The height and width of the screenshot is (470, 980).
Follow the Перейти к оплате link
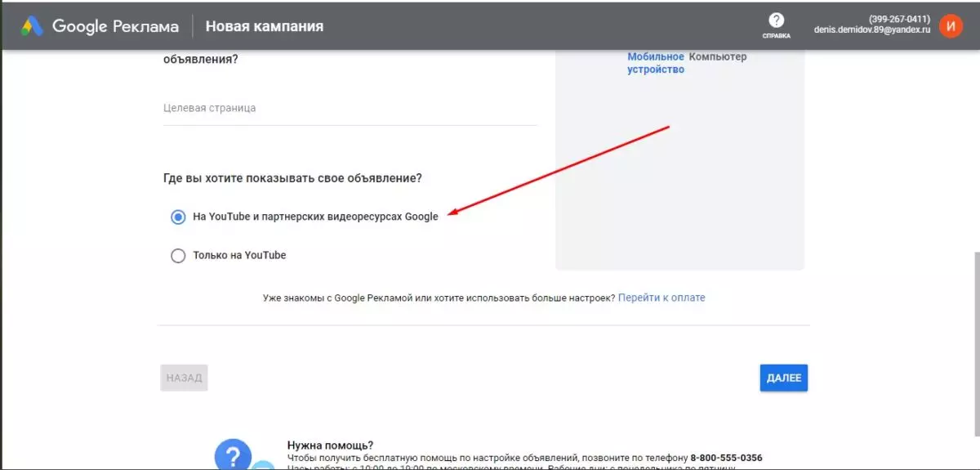click(661, 298)
